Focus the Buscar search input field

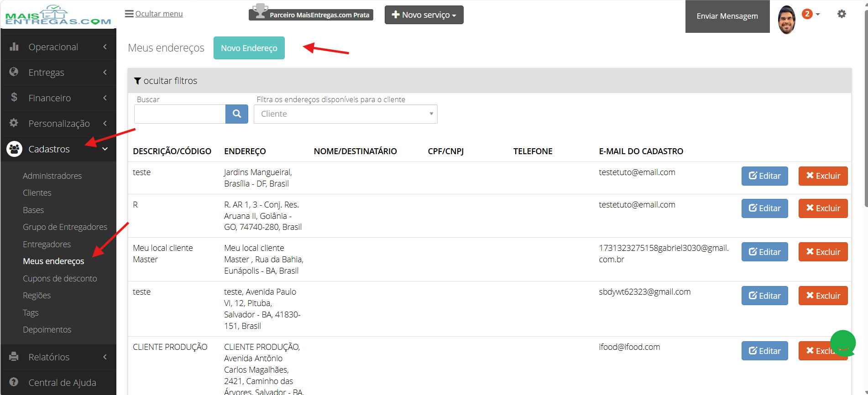pos(180,114)
